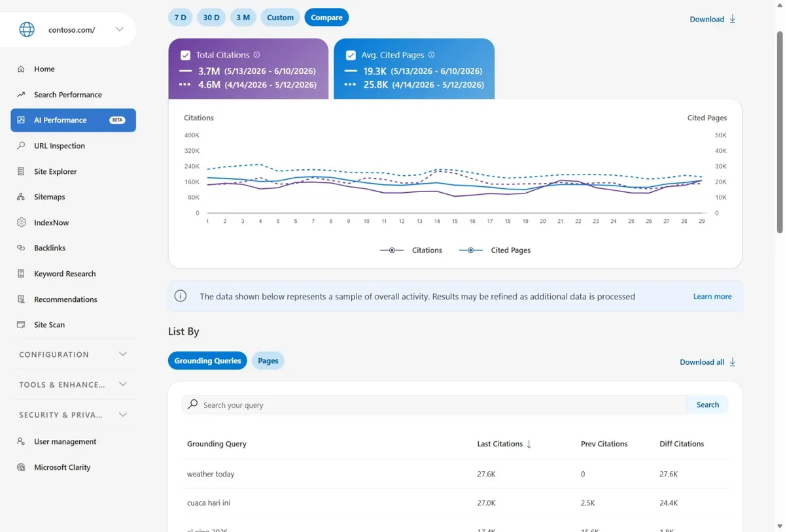This screenshot has height=532, width=785.
Task: Click the Keyword Research document icon
Action: click(x=21, y=274)
